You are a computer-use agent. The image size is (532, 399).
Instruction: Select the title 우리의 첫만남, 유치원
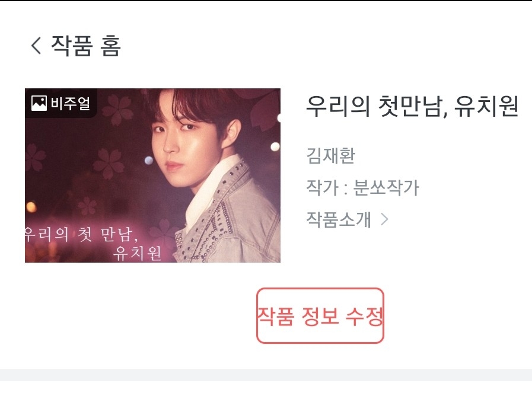(x=412, y=107)
